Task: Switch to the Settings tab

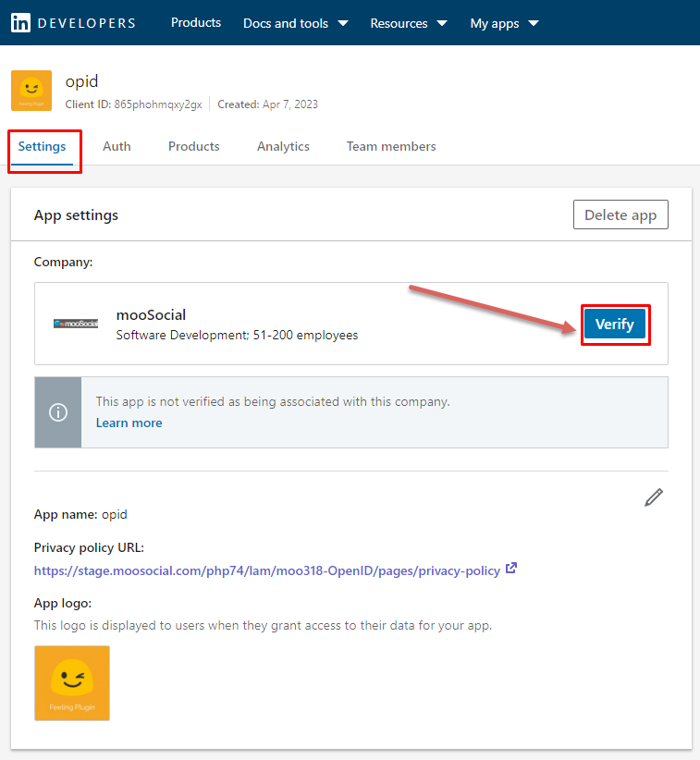Action: click(42, 146)
